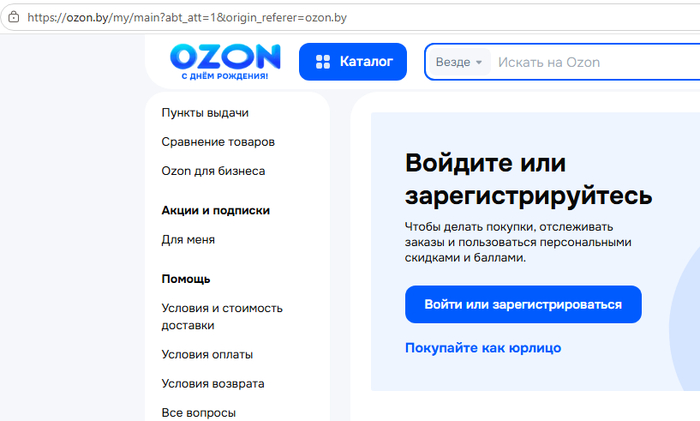Open Все вопросы help link
This screenshot has height=421, width=700.
point(199,413)
